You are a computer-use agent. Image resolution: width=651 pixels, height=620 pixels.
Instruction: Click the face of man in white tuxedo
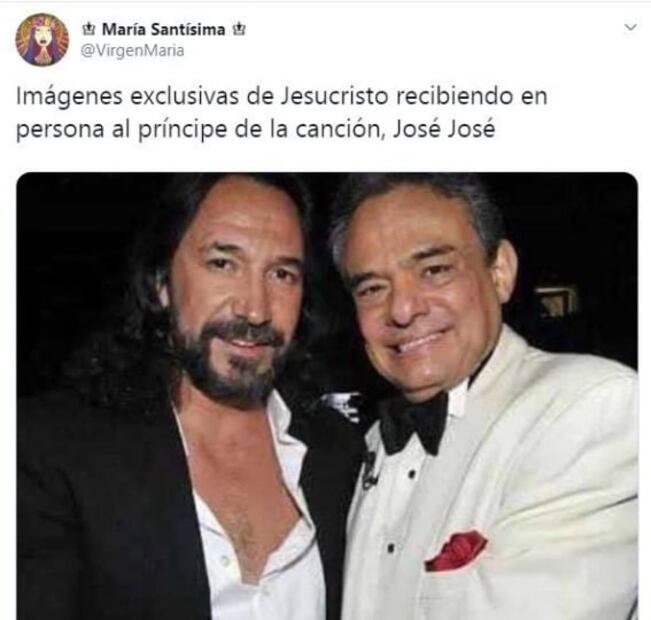(421, 299)
